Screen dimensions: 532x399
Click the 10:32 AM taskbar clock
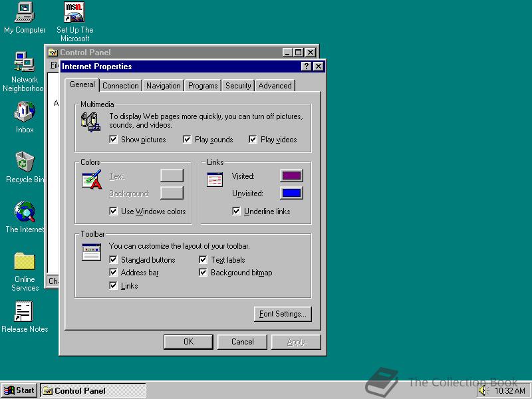[509, 391]
